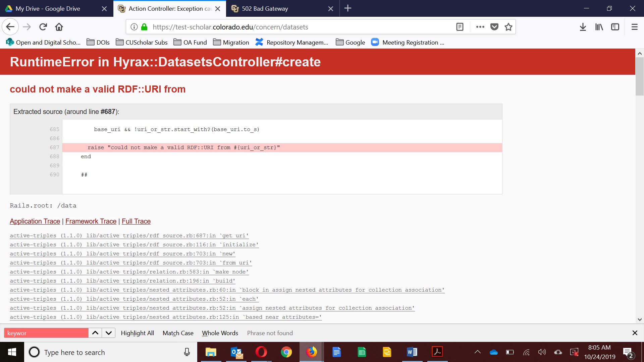Viewport: 644px width, 362px height.
Task: Toggle reader view in address bar
Action: click(460, 27)
